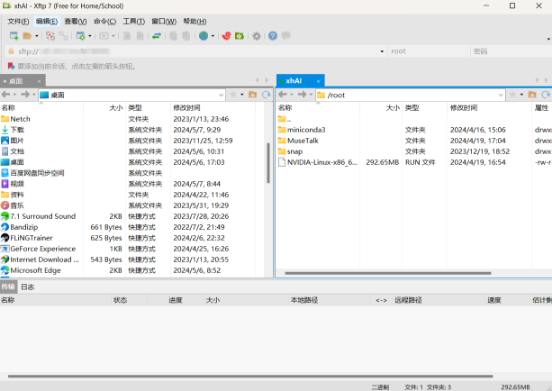Screen dimensions: 552x391
Task: Expand the host address history dropdown
Action: [x=382, y=51]
